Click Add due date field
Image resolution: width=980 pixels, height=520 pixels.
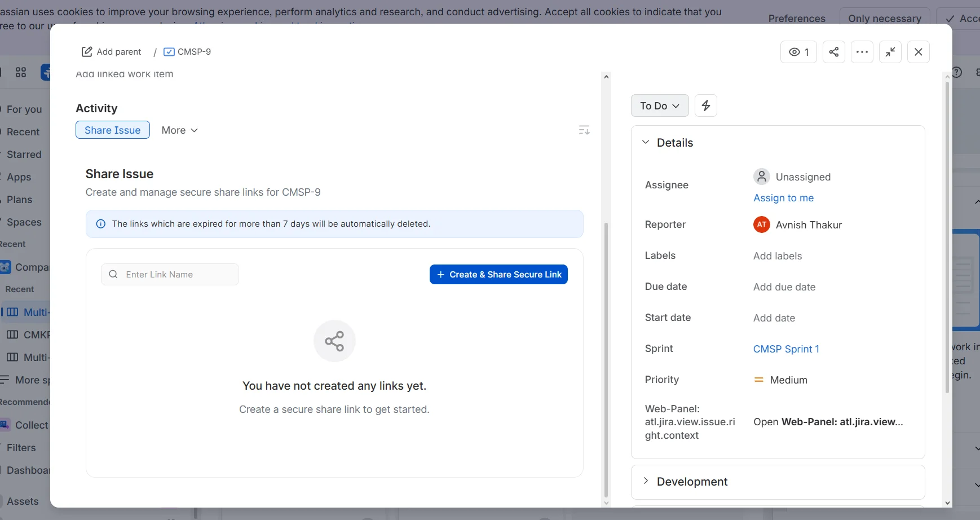pyautogui.click(x=784, y=287)
